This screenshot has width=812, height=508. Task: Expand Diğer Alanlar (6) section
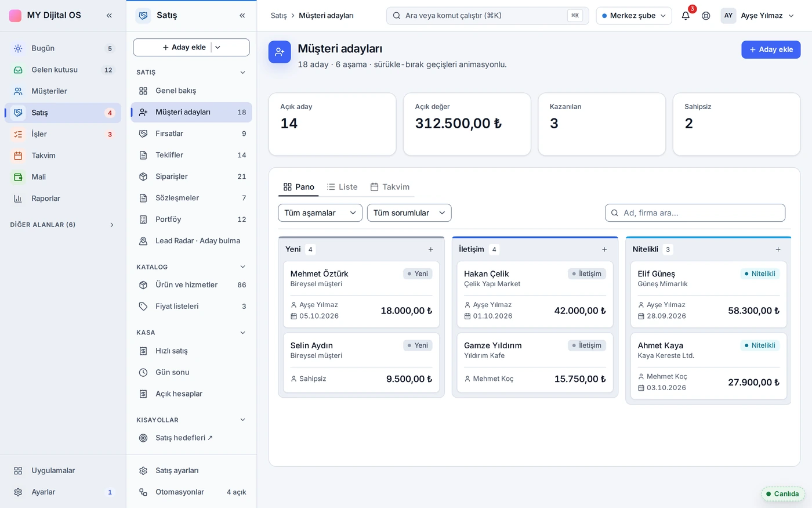click(x=63, y=225)
